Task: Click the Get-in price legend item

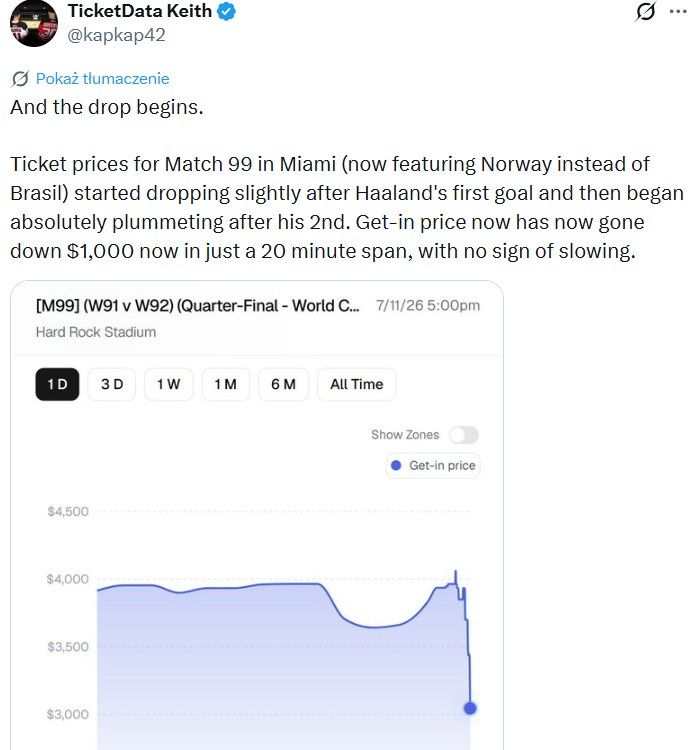Action: point(433,465)
